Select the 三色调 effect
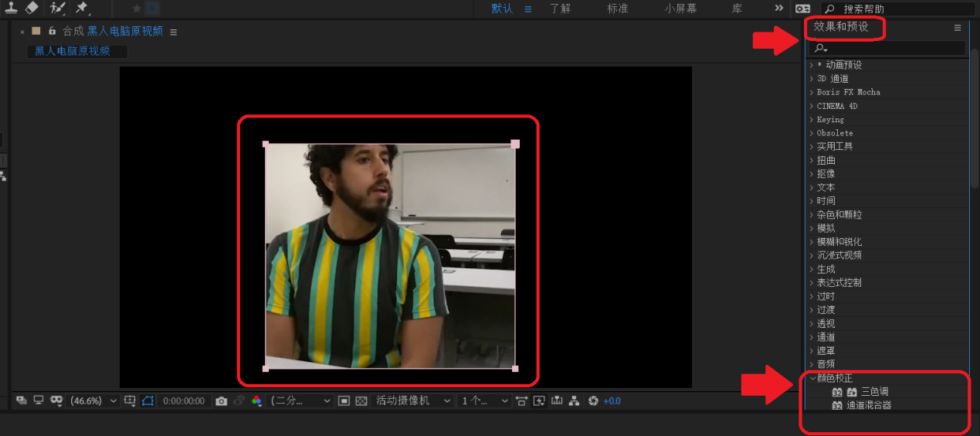Screen dimensions: 980x436 tap(874, 392)
